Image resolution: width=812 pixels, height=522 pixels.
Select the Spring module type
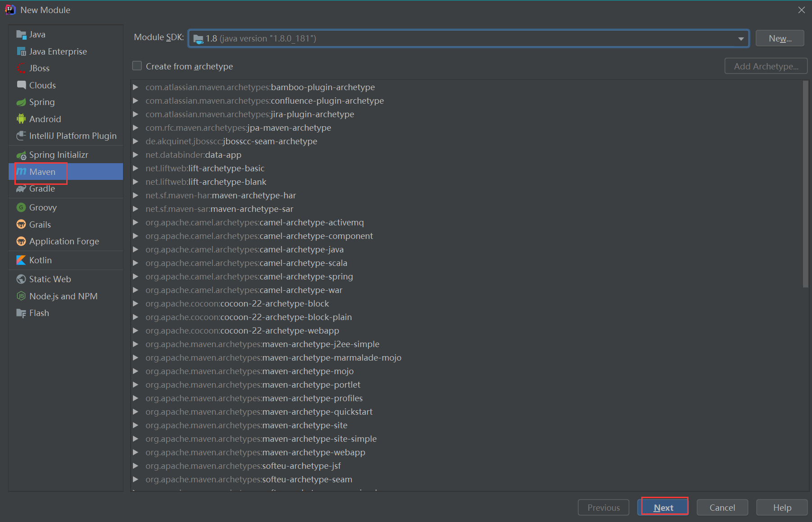66,102
